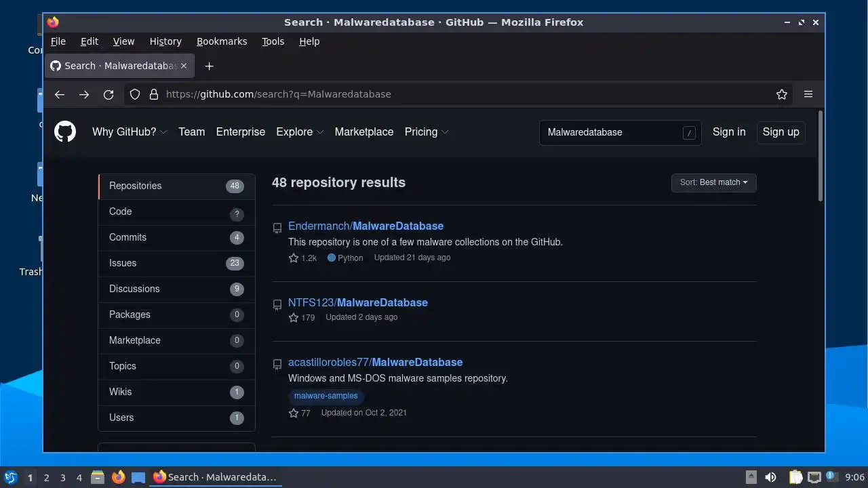Open the file manager taskbar launcher
868x488 pixels.
[98, 477]
